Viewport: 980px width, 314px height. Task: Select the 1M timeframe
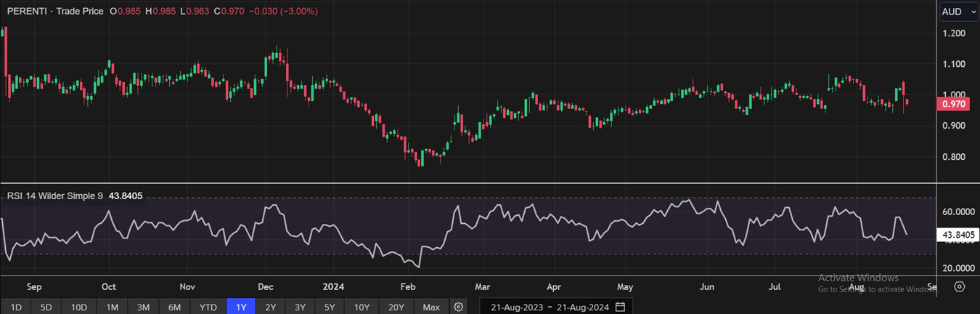pos(112,307)
